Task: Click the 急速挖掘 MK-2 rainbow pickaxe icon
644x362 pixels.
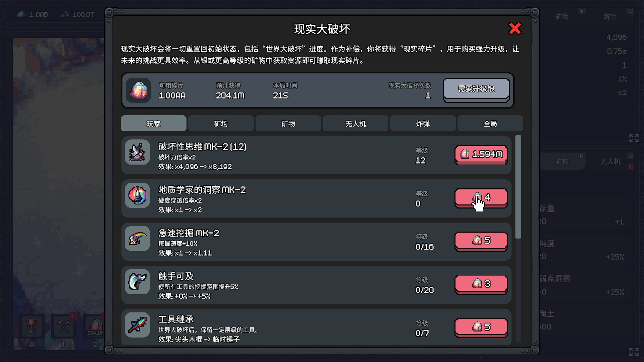Action: 137,238
